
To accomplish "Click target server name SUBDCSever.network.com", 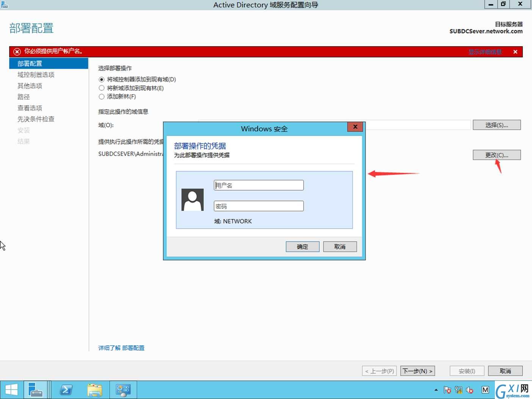I will [486, 31].
